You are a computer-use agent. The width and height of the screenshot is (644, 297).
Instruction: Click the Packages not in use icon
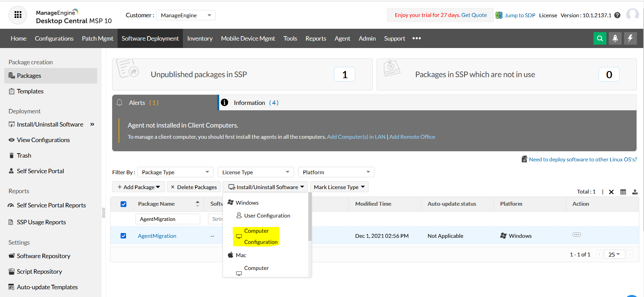pyautogui.click(x=392, y=68)
